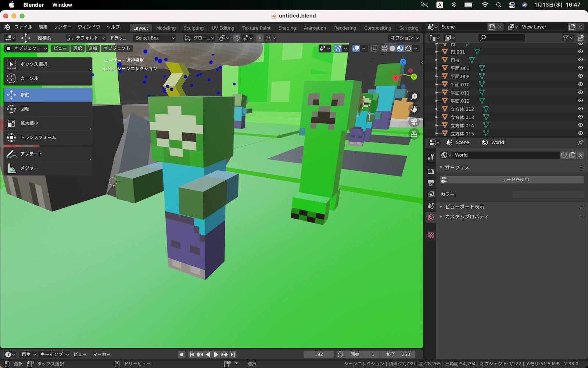Open the Select Box dropdown

[x=155, y=38]
